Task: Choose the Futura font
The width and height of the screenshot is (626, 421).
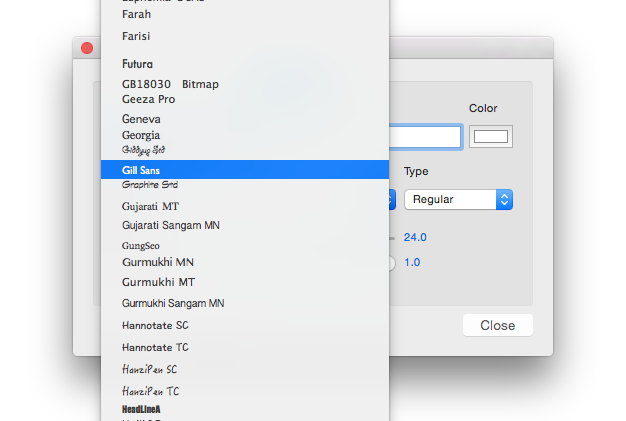Action: tap(137, 64)
